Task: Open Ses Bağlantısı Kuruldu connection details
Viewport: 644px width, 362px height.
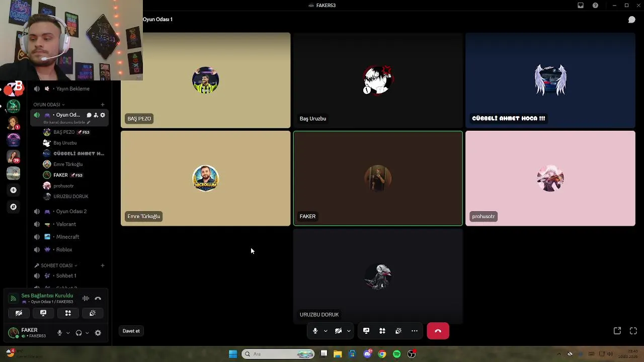Action: [47, 296]
